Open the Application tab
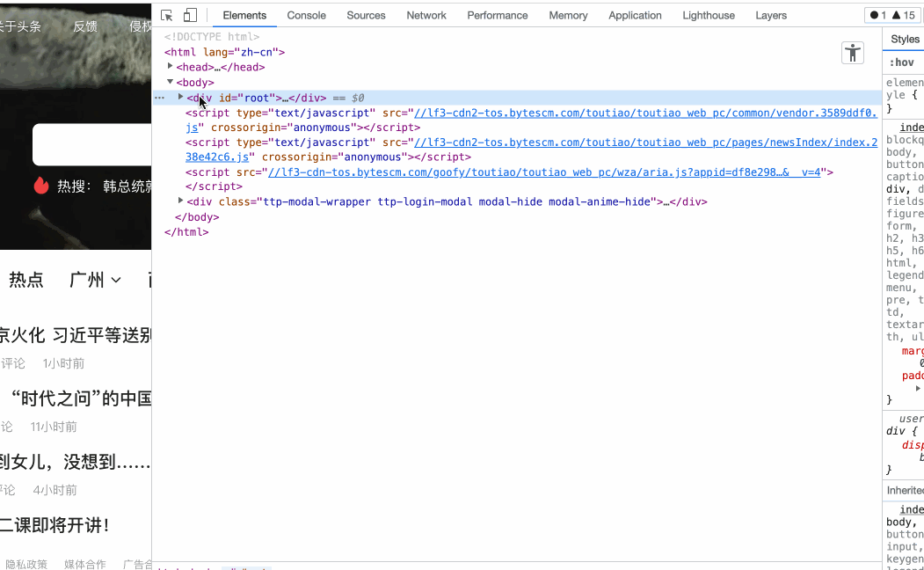 point(635,15)
